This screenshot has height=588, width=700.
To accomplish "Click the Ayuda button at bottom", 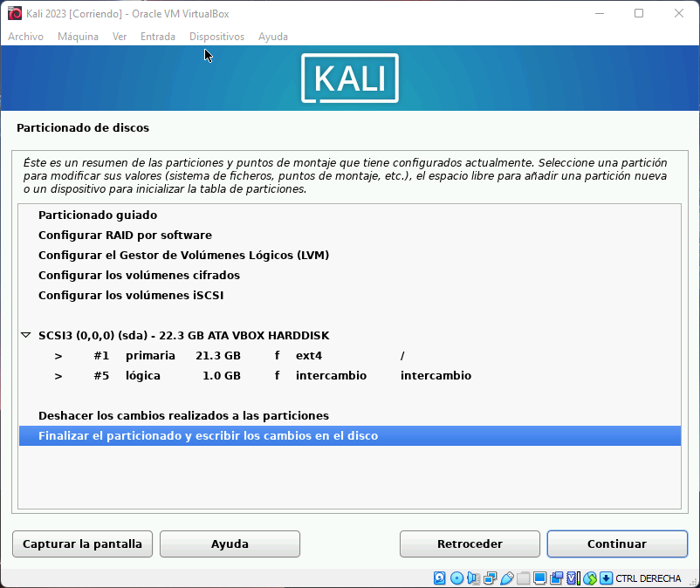I will point(230,544).
